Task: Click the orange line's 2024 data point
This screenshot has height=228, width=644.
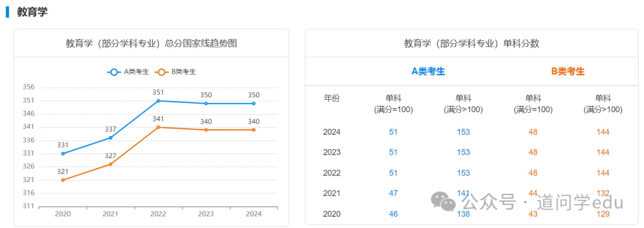Action: 253,130
